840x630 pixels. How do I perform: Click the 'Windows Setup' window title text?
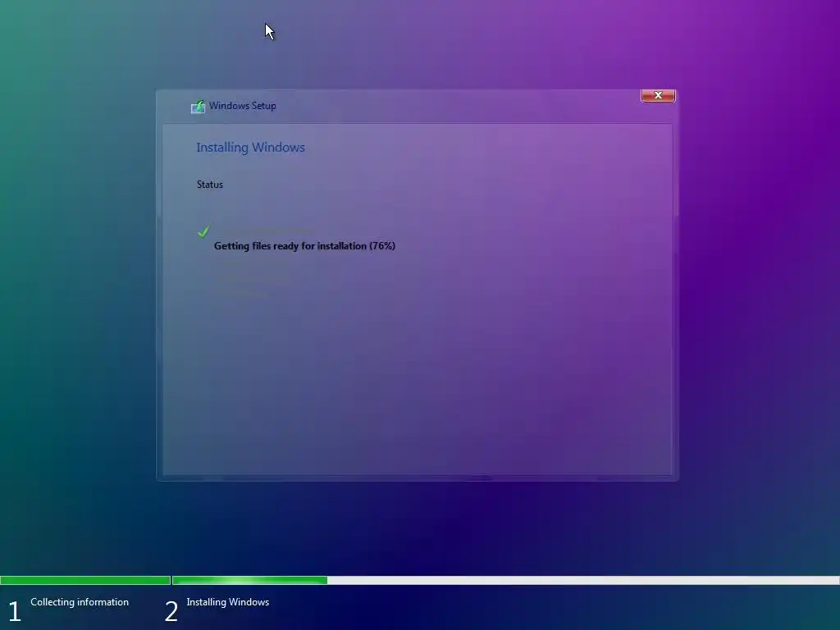(x=242, y=106)
